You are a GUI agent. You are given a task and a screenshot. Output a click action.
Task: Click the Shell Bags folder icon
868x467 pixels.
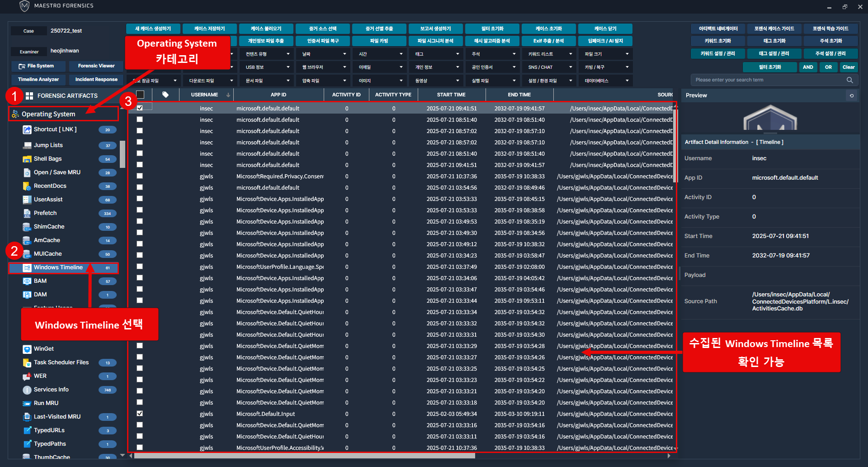tap(27, 159)
